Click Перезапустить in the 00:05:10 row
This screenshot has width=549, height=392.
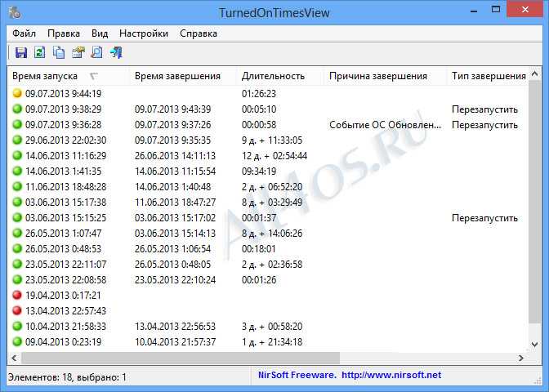click(485, 109)
